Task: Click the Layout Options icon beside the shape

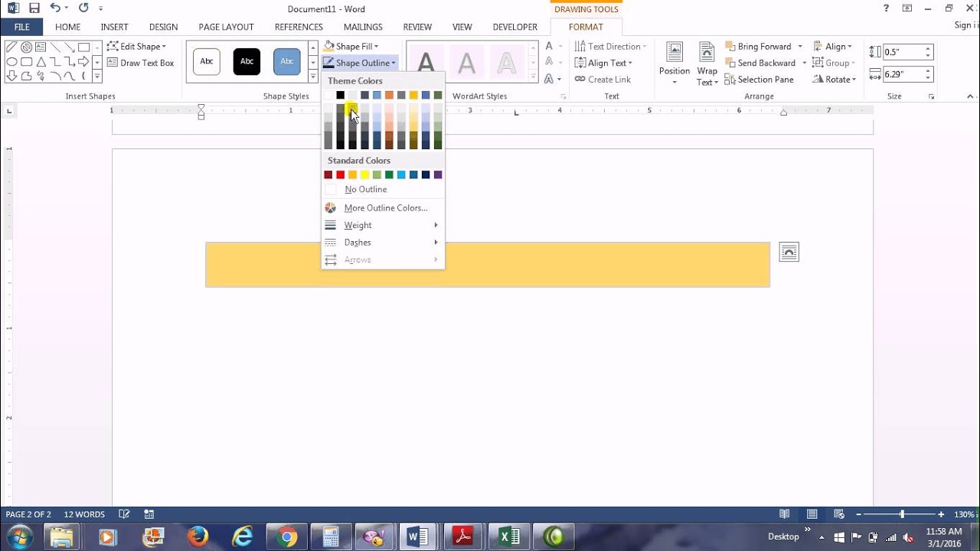Action: click(789, 252)
